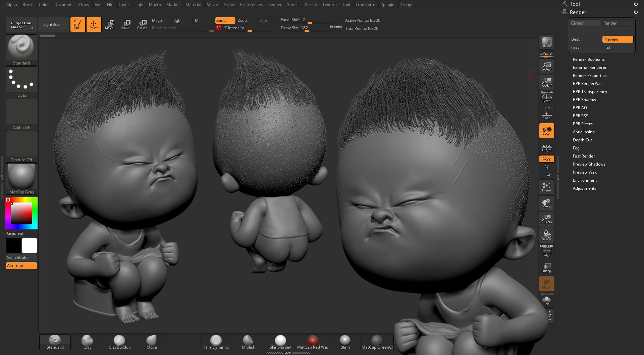Select the hPolish brush
The width and height of the screenshot is (644, 355).
tap(248, 342)
